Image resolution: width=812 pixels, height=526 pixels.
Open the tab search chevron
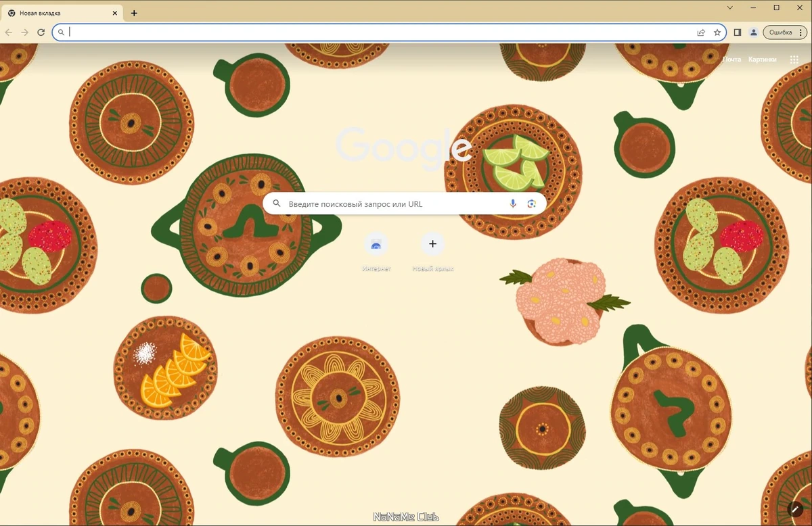pyautogui.click(x=730, y=7)
